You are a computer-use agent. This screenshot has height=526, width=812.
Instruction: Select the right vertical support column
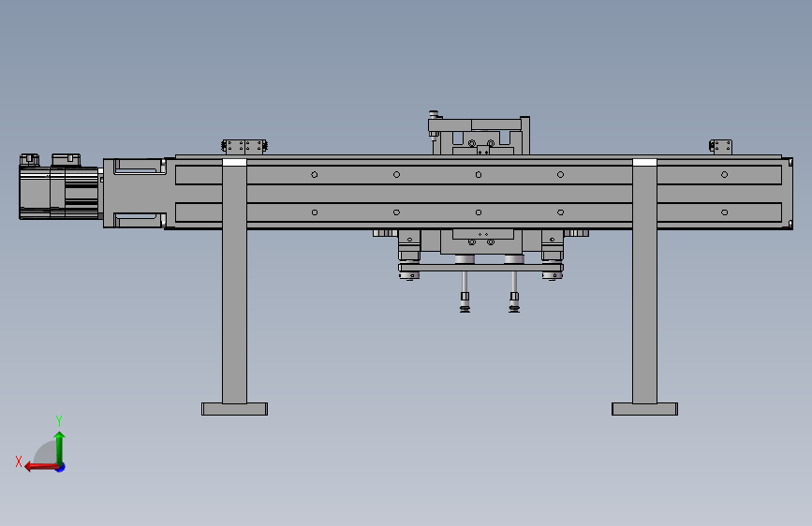coord(644,282)
